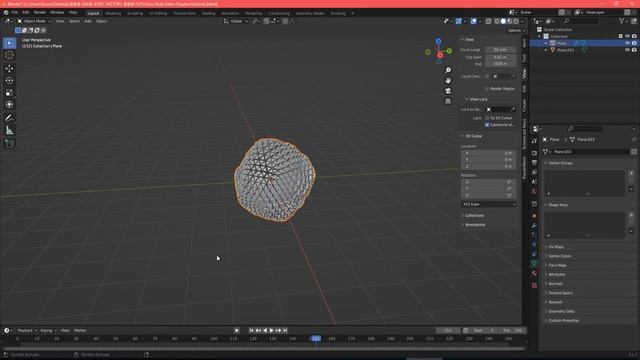Click the Blender logo menu icon
Image resolution: width=640 pixels, height=360 pixels.
point(6,13)
